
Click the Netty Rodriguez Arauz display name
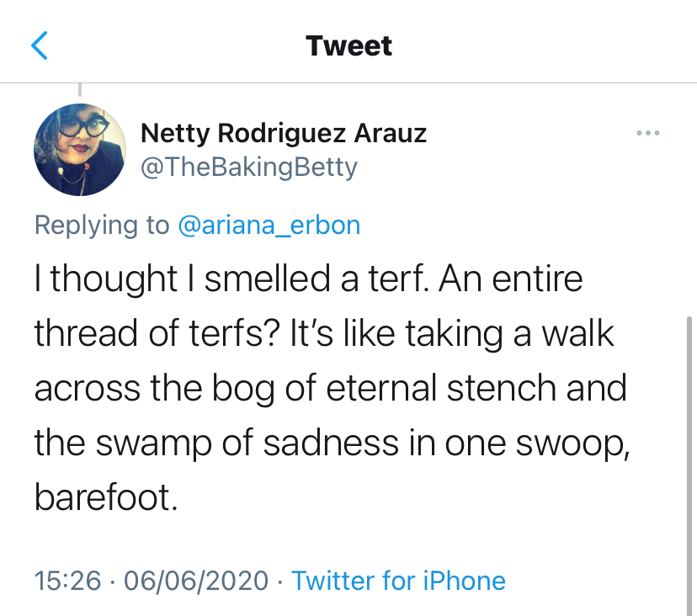click(284, 133)
